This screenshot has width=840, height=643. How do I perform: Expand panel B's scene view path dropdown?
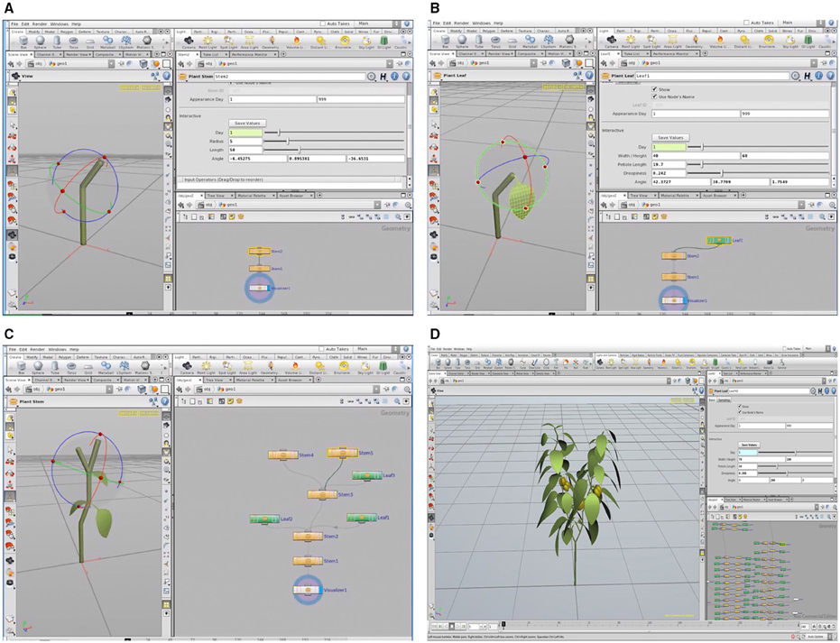tap(533, 63)
